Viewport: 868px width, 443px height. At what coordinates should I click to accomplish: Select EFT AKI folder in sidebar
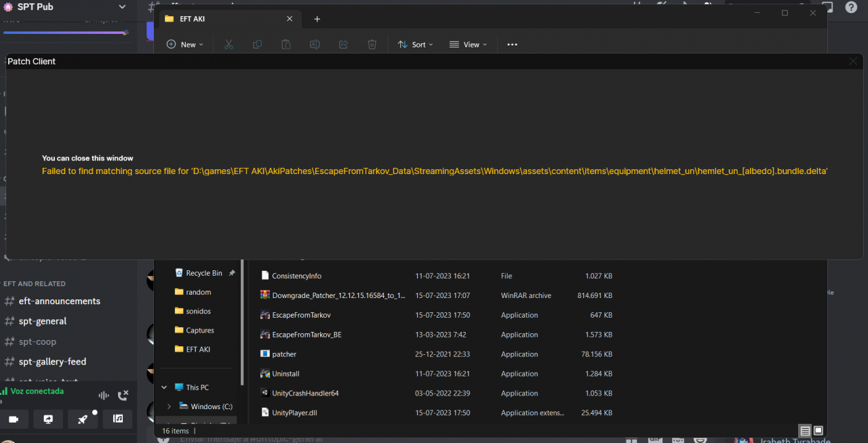198,349
